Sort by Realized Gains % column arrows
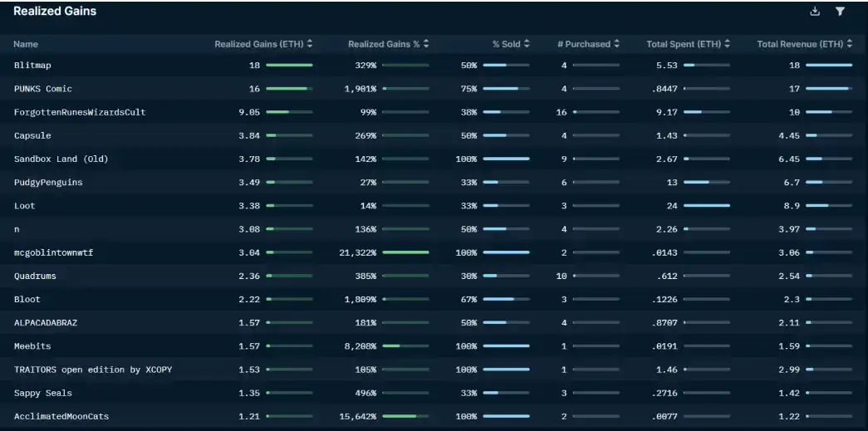The image size is (868, 431). 426,44
